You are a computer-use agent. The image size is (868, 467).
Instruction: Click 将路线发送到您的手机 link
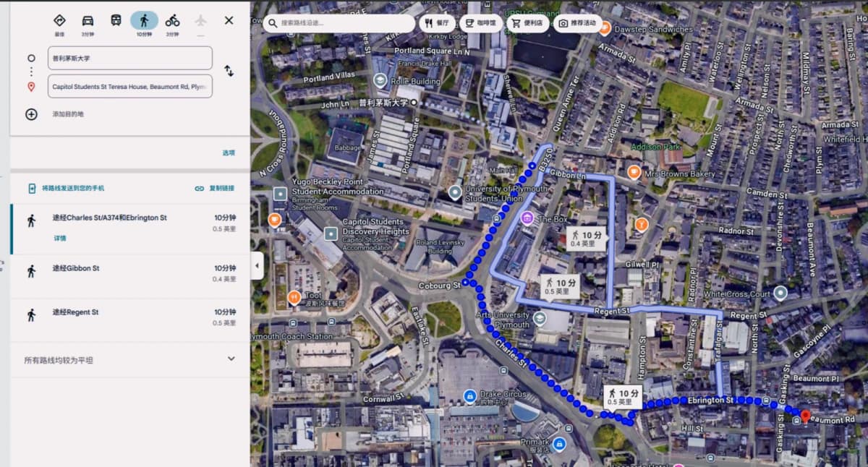[66, 188]
